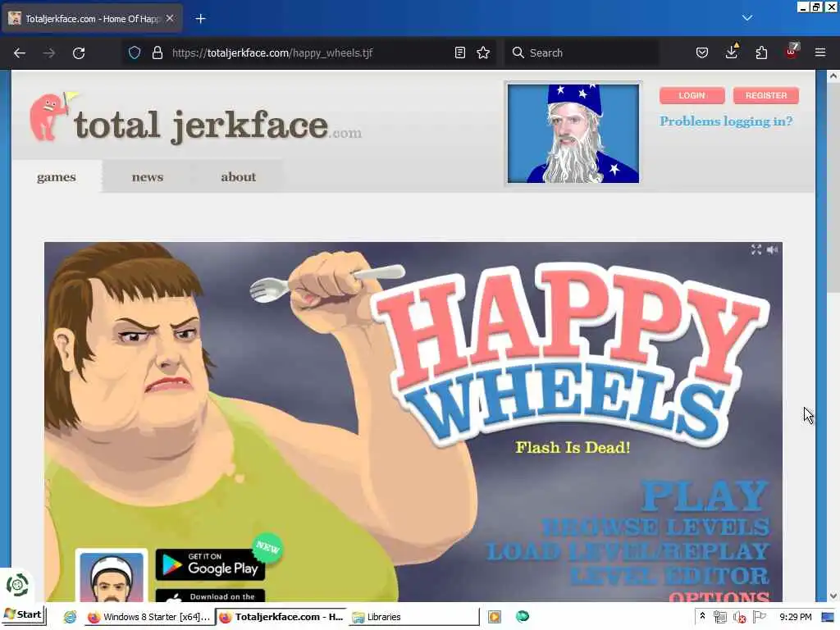The width and height of the screenshot is (840, 630).
Task: Click the green globe taskbar icon
Action: tap(523, 617)
